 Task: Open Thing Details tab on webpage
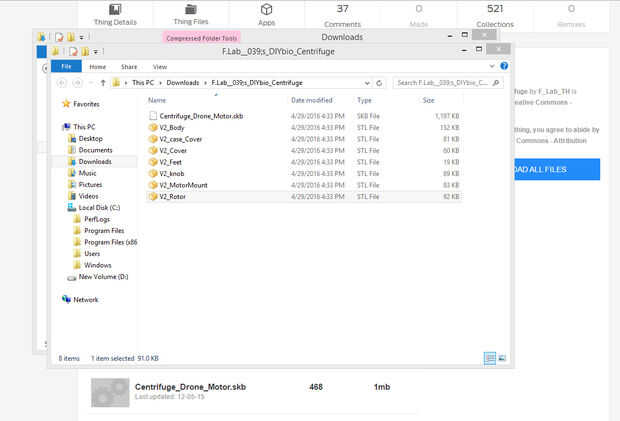[115, 15]
